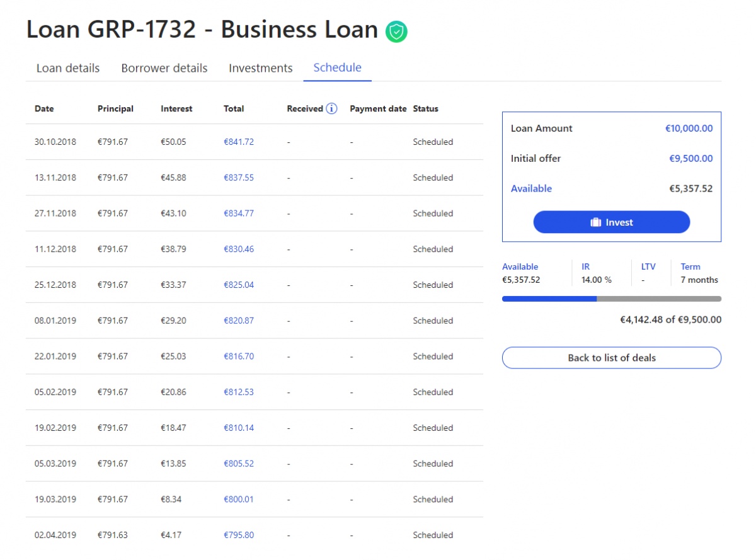This screenshot has width=756, height=560.
Task: Switch to the Borrower details tab
Action: point(164,68)
